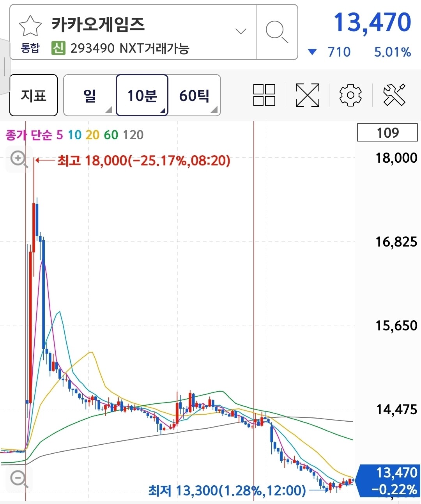Click the 15,650 price axis label
Image resolution: width=421 pixels, height=504 pixels.
pos(396,325)
